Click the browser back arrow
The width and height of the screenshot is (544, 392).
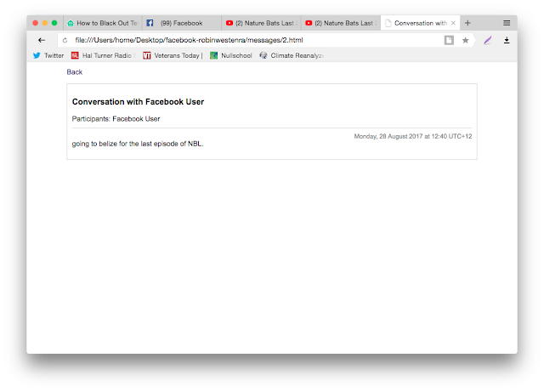pos(42,40)
